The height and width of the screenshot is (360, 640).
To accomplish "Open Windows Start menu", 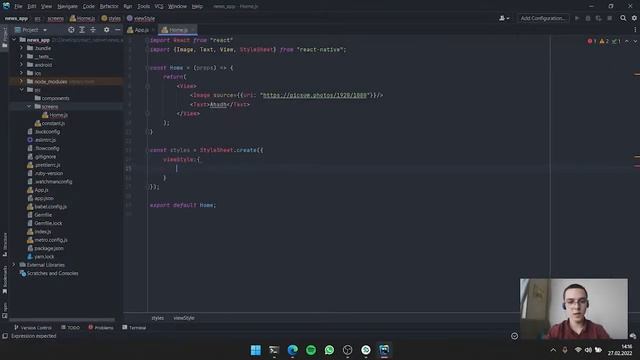I will coord(256,350).
